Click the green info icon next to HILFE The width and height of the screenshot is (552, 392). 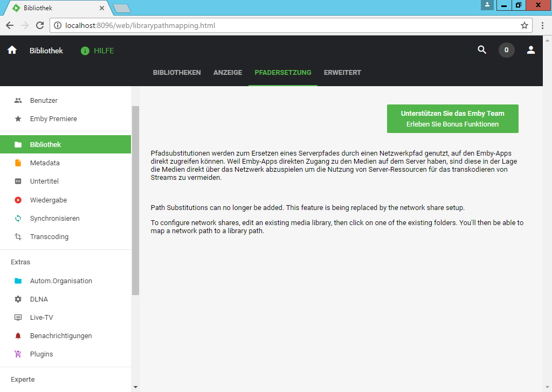85,51
